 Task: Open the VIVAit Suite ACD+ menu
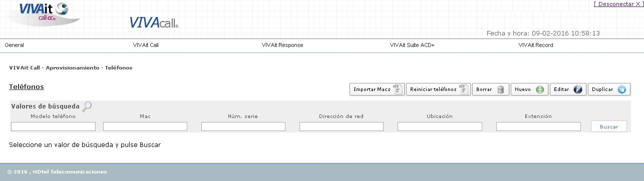(412, 45)
